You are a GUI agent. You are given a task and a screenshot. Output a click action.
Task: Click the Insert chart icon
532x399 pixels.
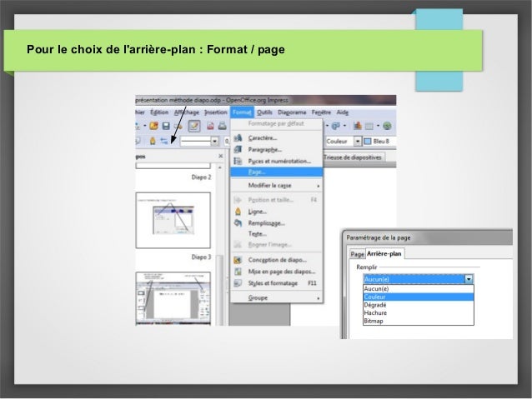tap(357, 126)
